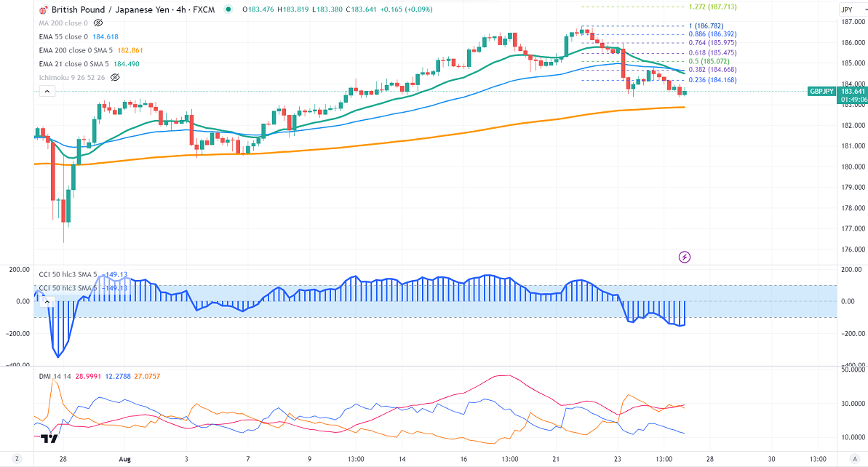Open the Z timezone button
This screenshot has height=467, width=868.
[x=17, y=459]
